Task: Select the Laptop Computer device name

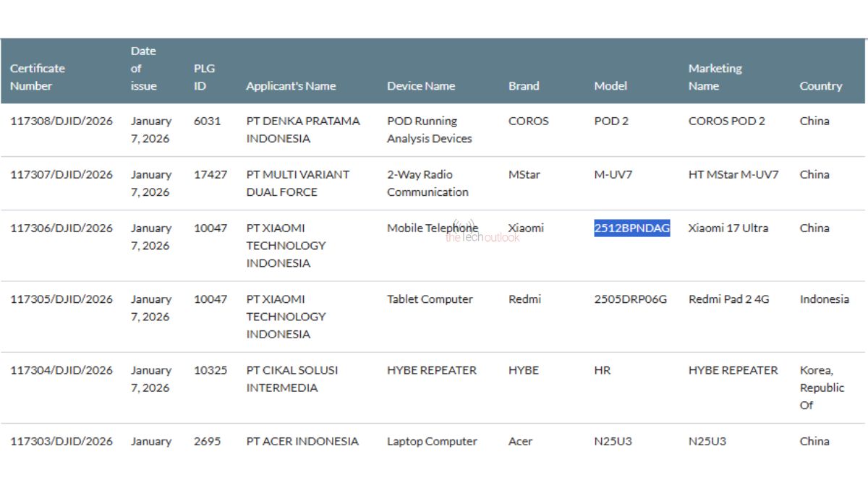Action: [432, 442]
